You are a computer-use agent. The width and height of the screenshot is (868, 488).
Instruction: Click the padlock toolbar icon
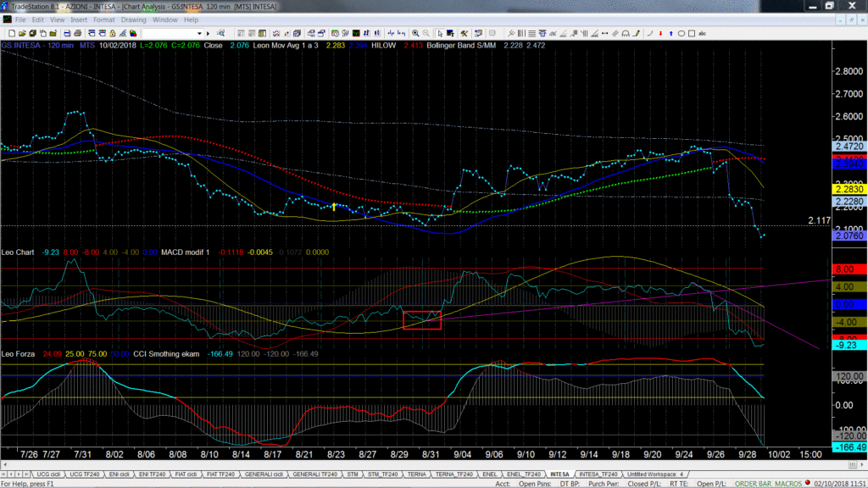coord(113,34)
